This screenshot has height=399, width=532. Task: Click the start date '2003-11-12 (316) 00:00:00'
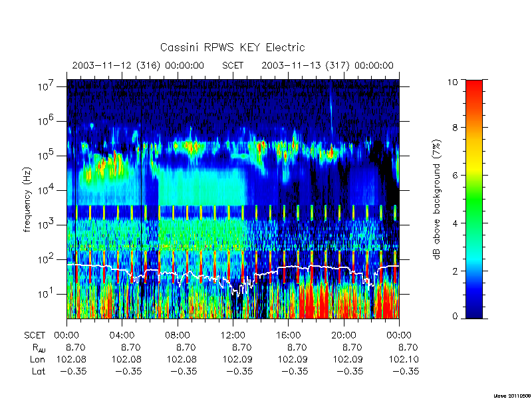point(138,65)
